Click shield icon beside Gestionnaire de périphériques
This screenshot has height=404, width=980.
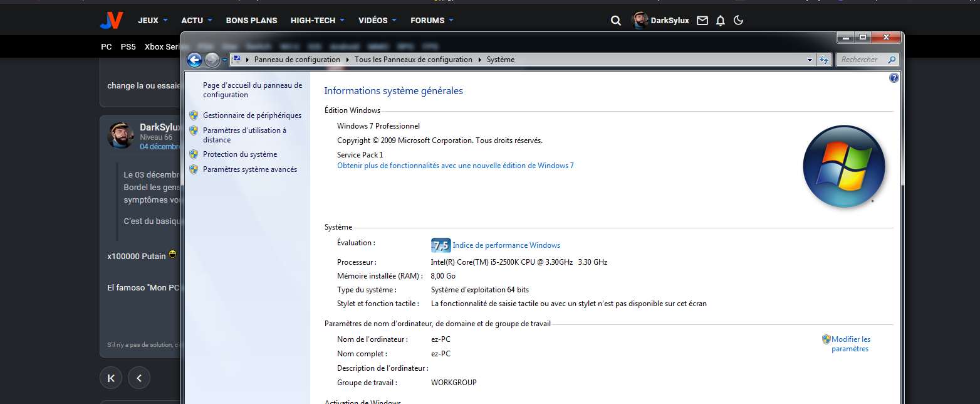(x=194, y=115)
